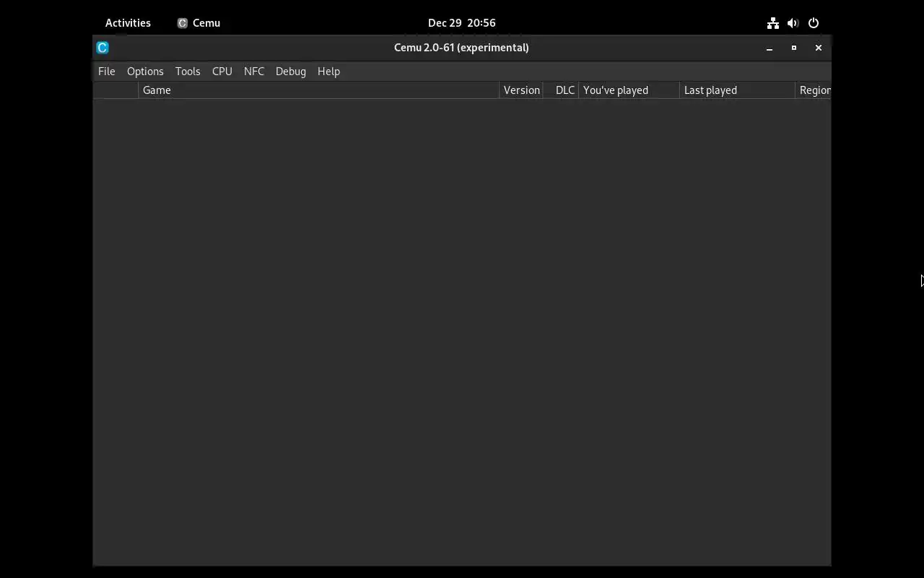Sort list by Version column header

[521, 90]
